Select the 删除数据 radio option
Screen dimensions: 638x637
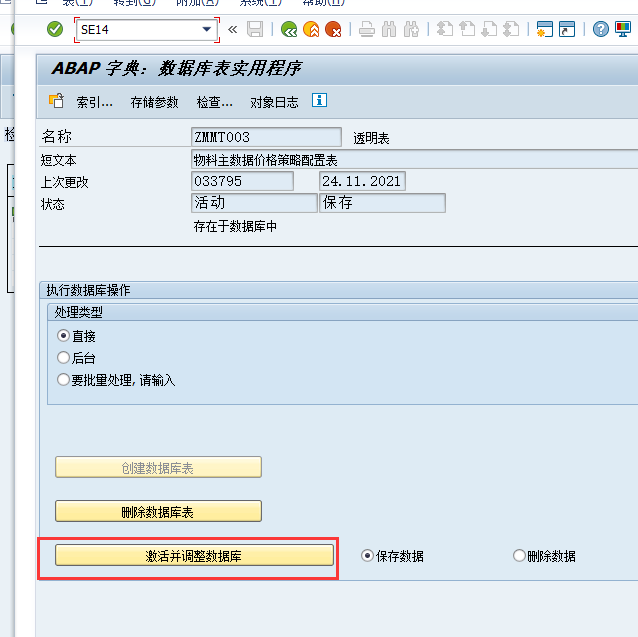519,556
